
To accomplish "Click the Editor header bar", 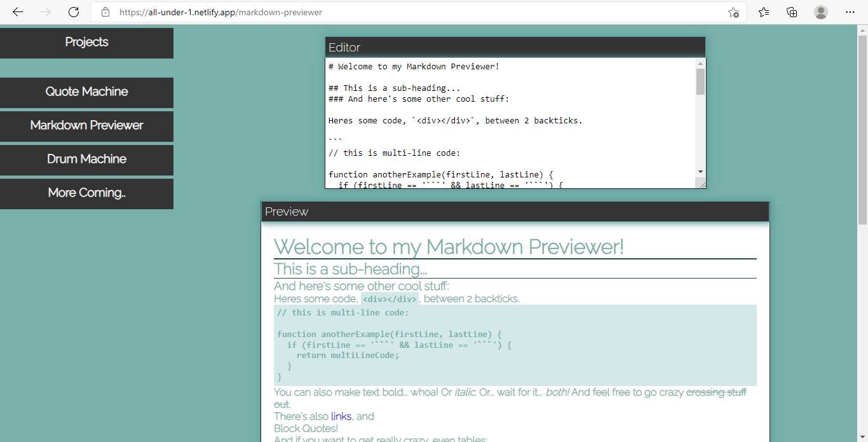I will [x=515, y=47].
